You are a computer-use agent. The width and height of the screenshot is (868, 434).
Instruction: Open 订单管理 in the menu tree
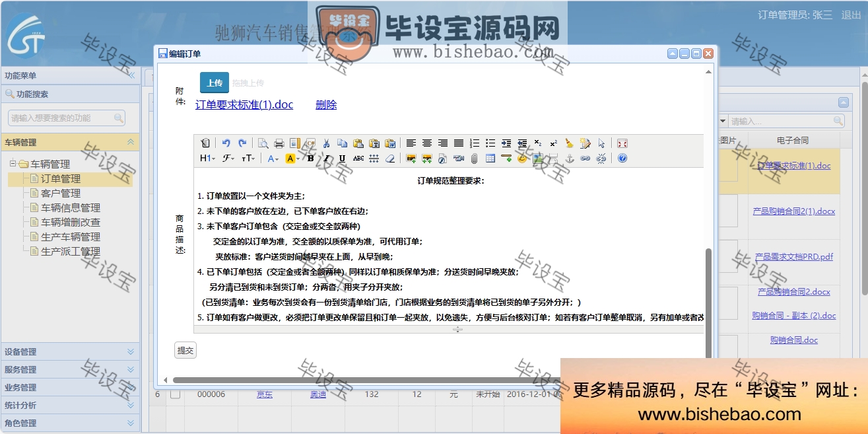[61, 178]
